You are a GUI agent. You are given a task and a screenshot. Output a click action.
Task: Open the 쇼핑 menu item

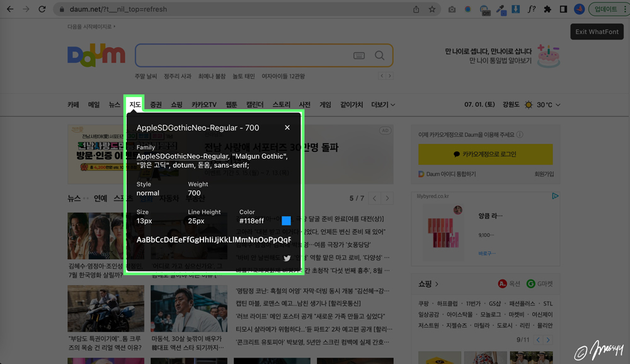(176, 105)
